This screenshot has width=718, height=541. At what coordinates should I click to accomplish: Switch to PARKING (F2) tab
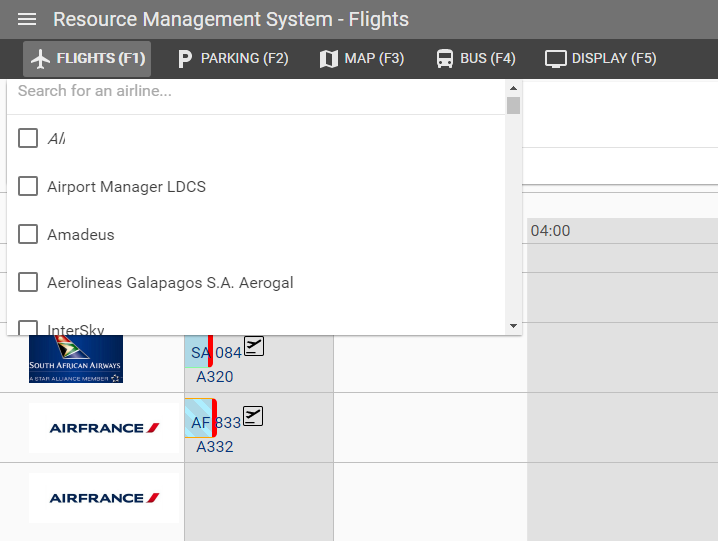pos(233,59)
